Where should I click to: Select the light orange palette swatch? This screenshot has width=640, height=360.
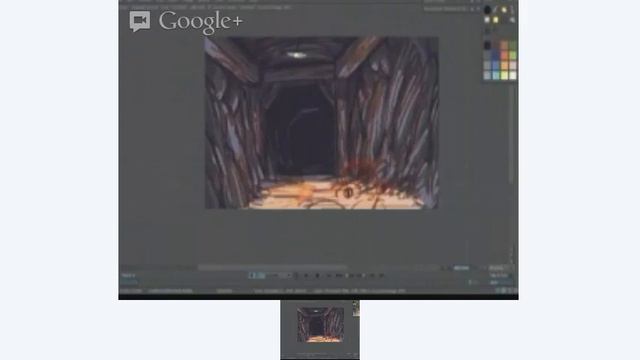504,65
